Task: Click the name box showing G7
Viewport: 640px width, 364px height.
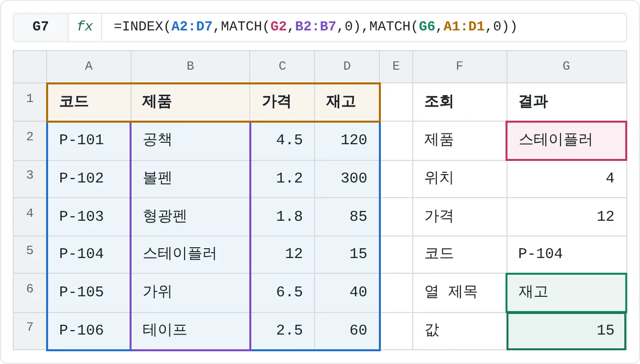Action: click(x=41, y=26)
